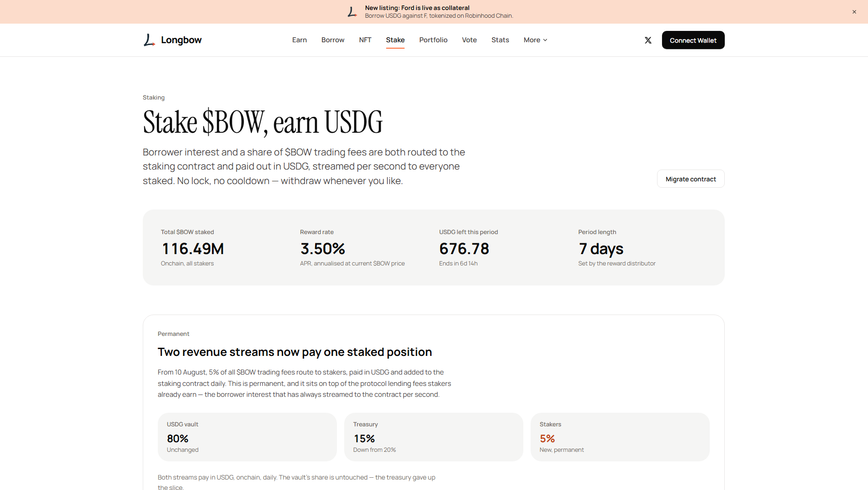Click the Treasury 15% card

click(x=434, y=437)
